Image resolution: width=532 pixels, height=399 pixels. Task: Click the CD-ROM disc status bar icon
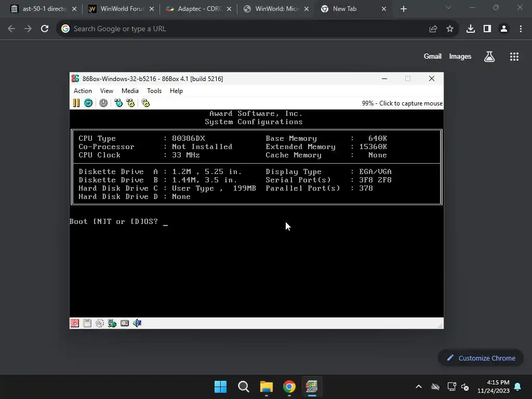(x=100, y=323)
